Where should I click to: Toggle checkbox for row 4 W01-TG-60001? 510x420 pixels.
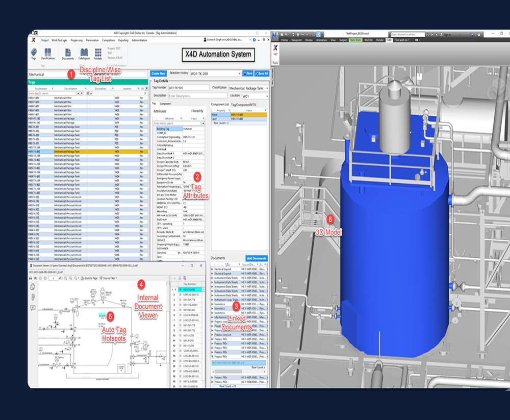pyautogui.click(x=180, y=305)
